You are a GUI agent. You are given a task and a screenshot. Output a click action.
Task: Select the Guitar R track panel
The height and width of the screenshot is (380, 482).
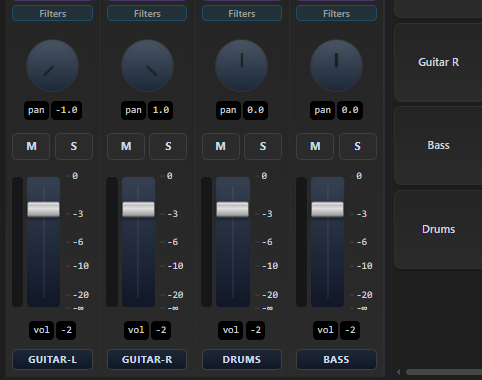pyautogui.click(x=438, y=62)
